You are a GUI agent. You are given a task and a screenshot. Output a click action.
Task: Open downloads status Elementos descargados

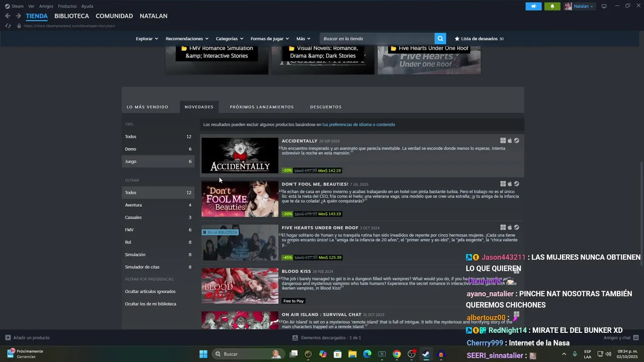[x=327, y=338]
